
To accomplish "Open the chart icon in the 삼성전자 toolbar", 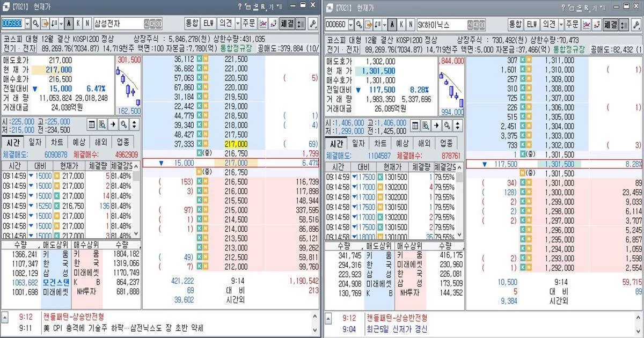I will (264, 24).
